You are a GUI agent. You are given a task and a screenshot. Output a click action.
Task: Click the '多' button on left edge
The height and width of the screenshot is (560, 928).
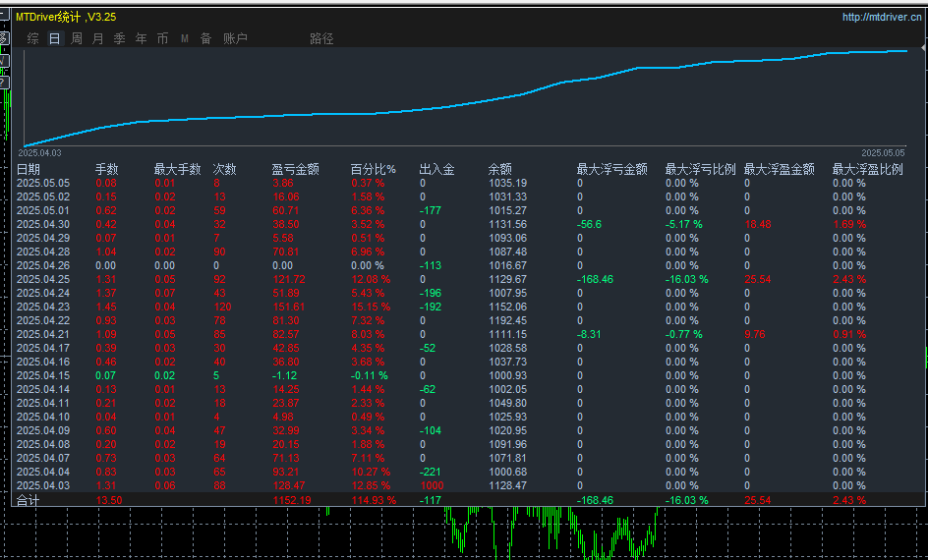coord(4,39)
